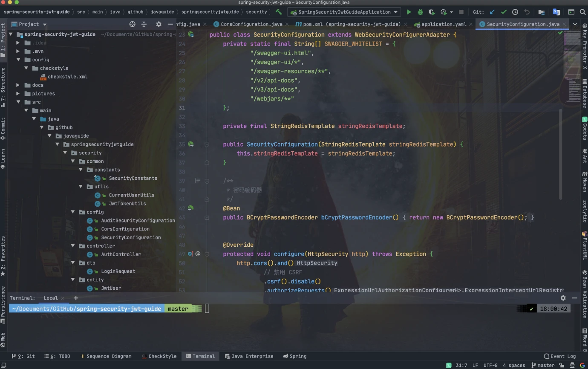Git commit green checkmark icon
588x369 pixels.
coord(504,12)
